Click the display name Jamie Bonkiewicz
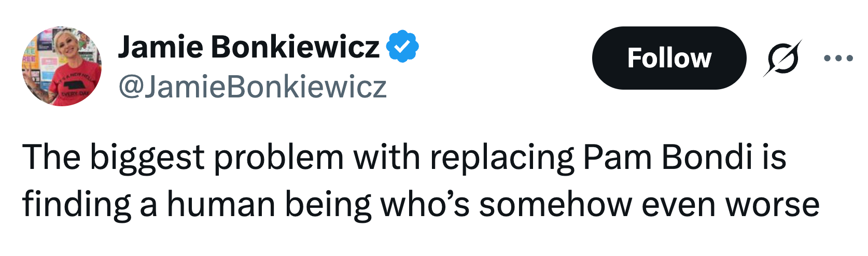 249,47
